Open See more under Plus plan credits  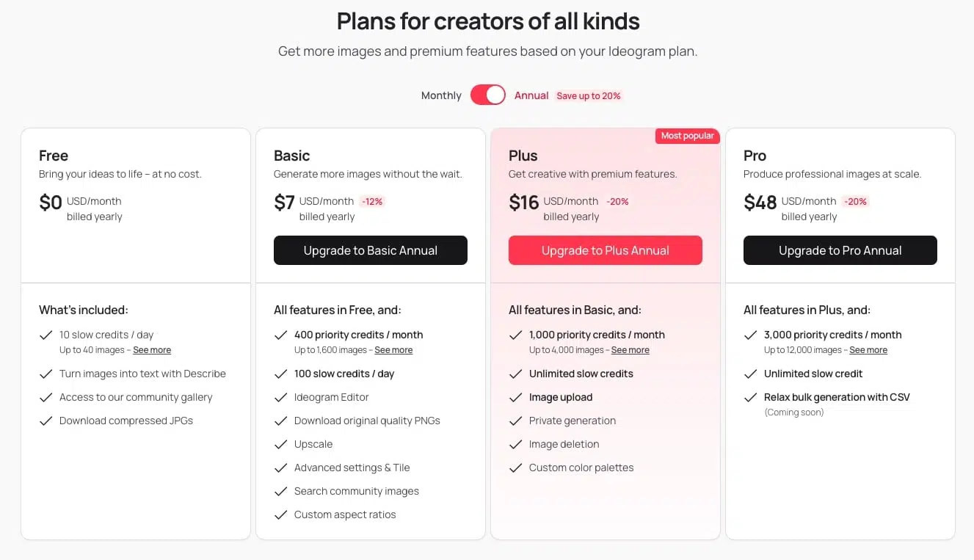pyautogui.click(x=630, y=350)
